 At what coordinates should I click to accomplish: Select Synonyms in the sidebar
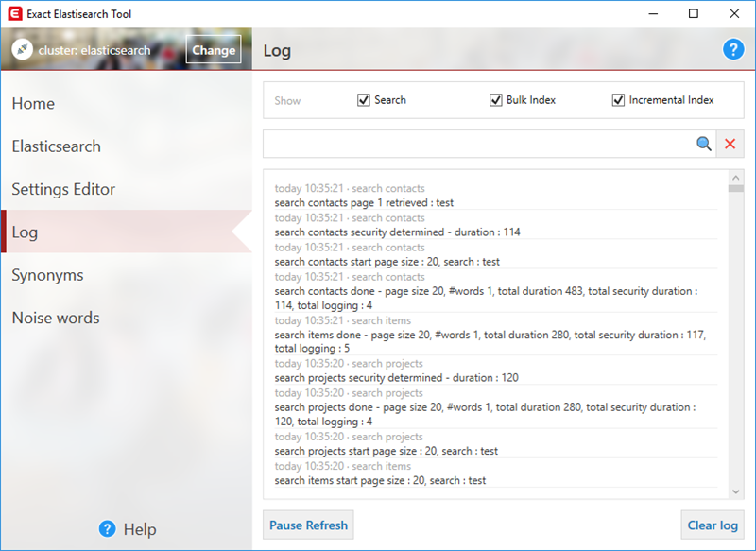pyautogui.click(x=47, y=275)
